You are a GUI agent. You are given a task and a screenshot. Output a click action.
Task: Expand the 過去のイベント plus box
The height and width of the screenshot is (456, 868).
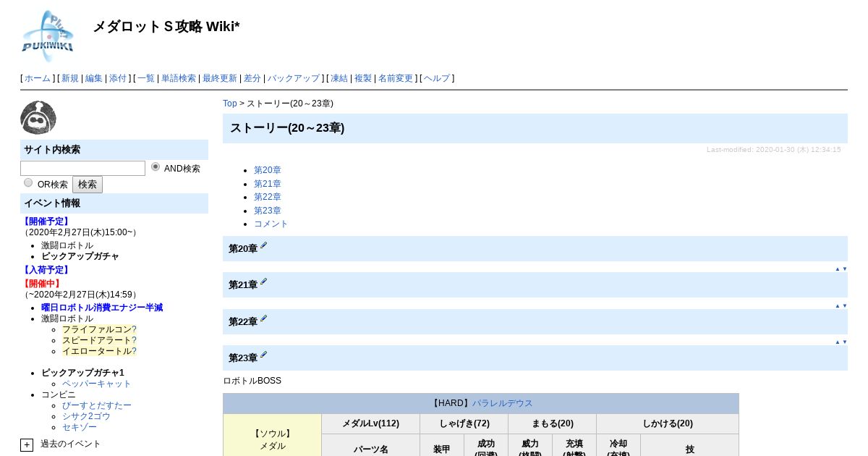click(x=27, y=444)
